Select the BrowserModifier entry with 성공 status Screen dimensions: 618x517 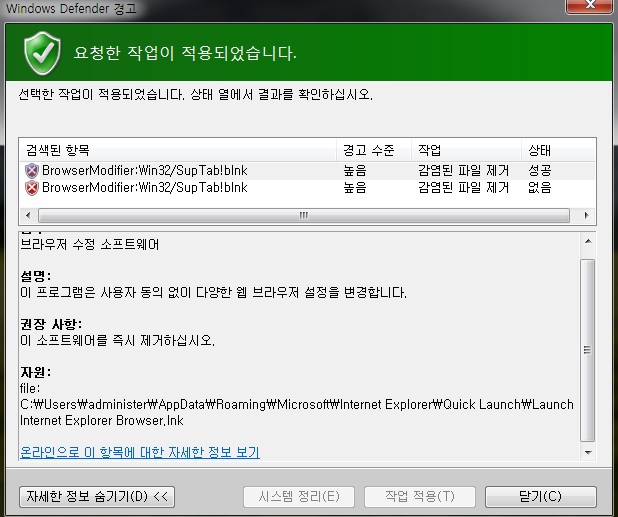[x=138, y=171]
